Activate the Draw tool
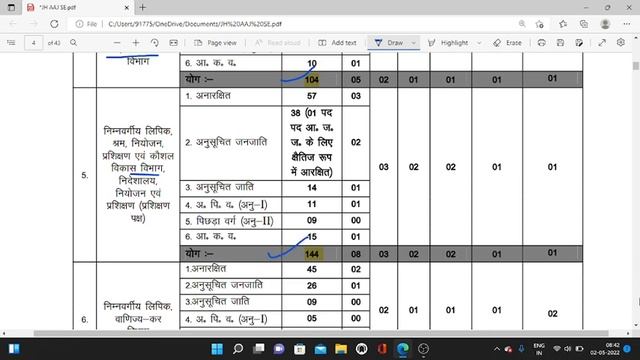The height and width of the screenshot is (360, 640). click(x=389, y=42)
